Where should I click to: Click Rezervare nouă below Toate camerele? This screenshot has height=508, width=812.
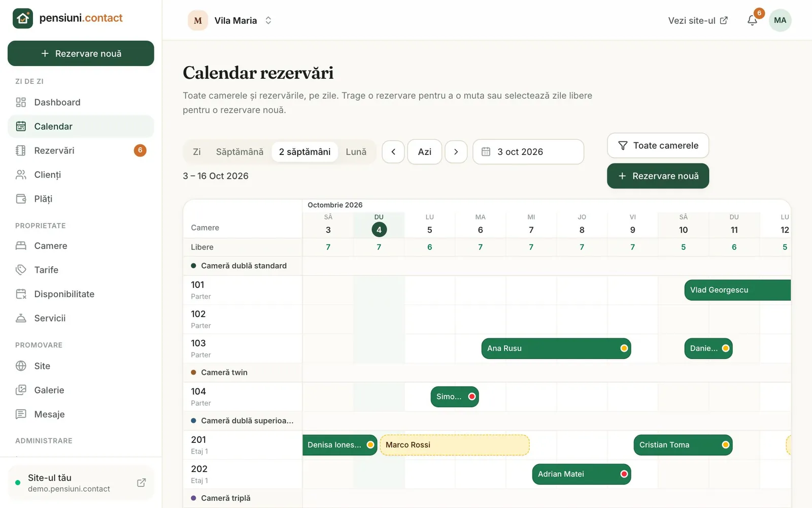658,176
